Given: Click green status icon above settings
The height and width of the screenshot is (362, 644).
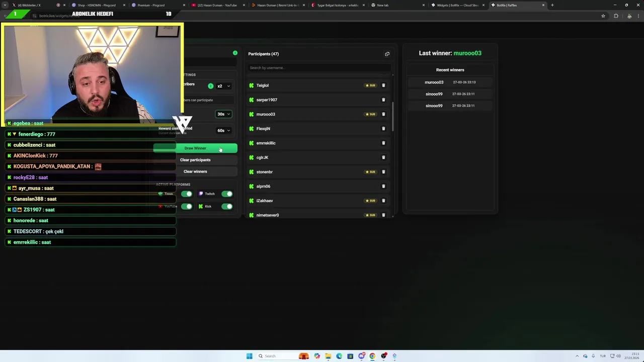Looking at the screenshot, I should pos(235,53).
